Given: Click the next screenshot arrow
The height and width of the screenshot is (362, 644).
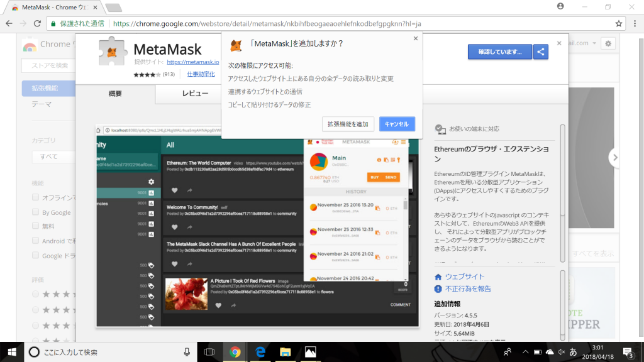Looking at the screenshot, I should tap(615, 158).
